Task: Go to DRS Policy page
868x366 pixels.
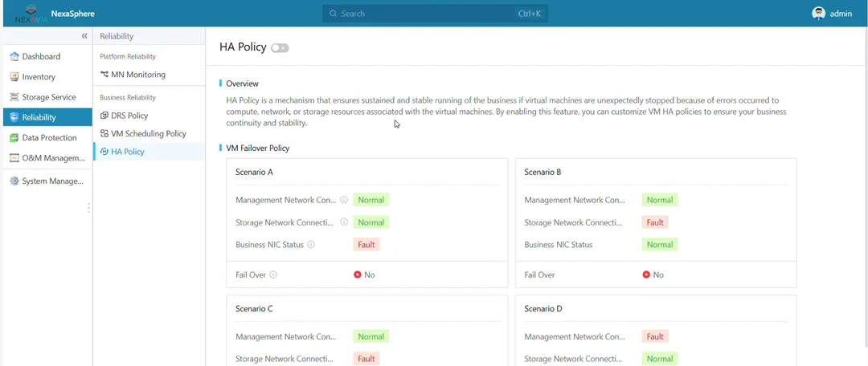Action: pos(149,116)
